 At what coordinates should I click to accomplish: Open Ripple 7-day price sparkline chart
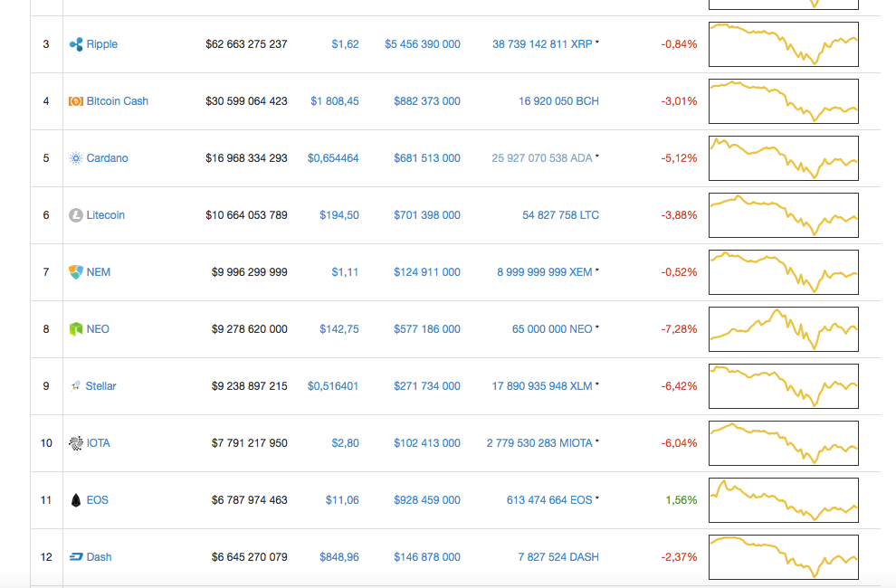pos(784,44)
